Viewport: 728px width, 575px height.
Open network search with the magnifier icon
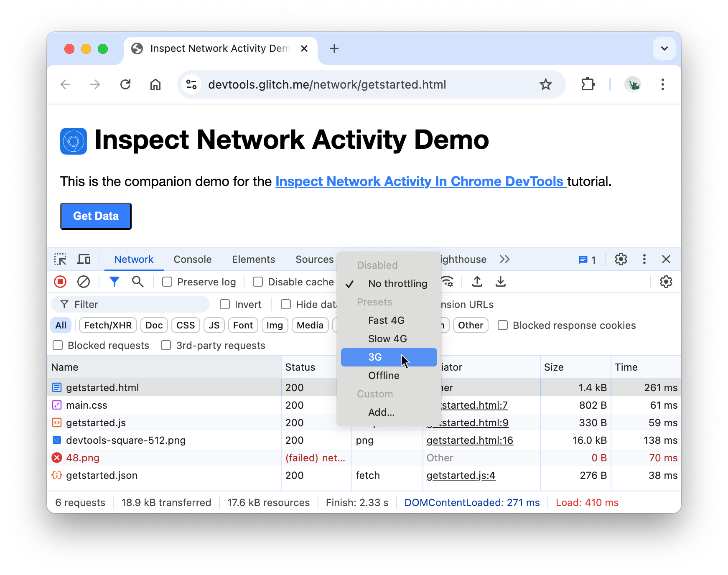coord(137,282)
